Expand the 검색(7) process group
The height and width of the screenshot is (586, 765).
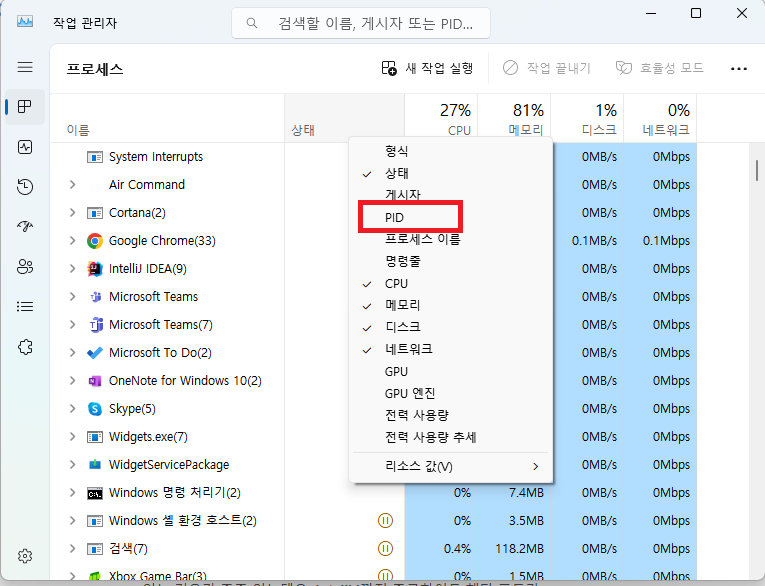tap(73, 549)
